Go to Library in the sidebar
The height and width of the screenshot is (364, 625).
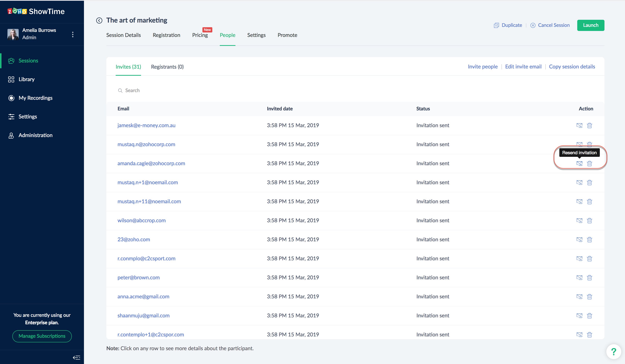(26, 79)
